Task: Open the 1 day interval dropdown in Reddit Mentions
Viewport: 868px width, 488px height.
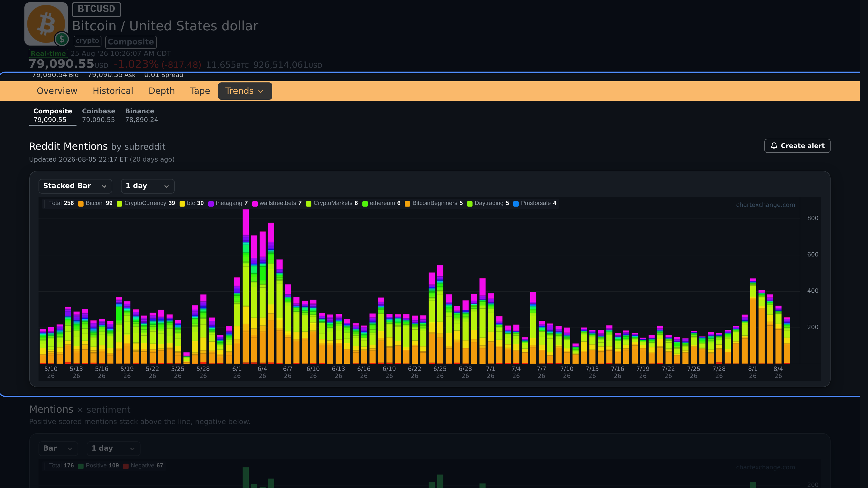Action: tap(148, 186)
